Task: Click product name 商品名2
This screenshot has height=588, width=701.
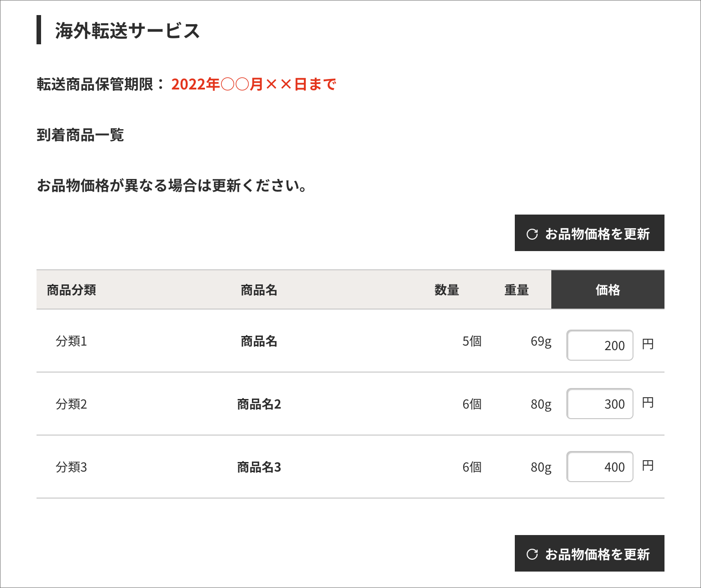Action: [x=259, y=404]
